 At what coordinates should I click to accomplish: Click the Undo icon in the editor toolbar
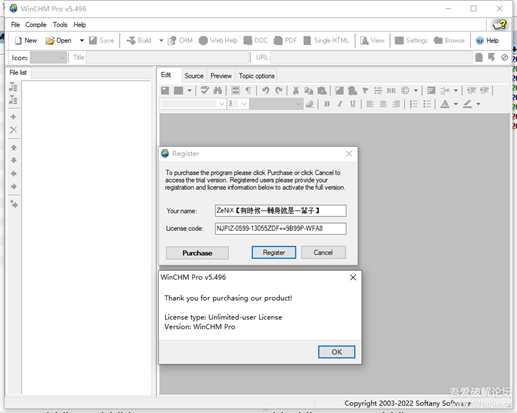coord(266,90)
